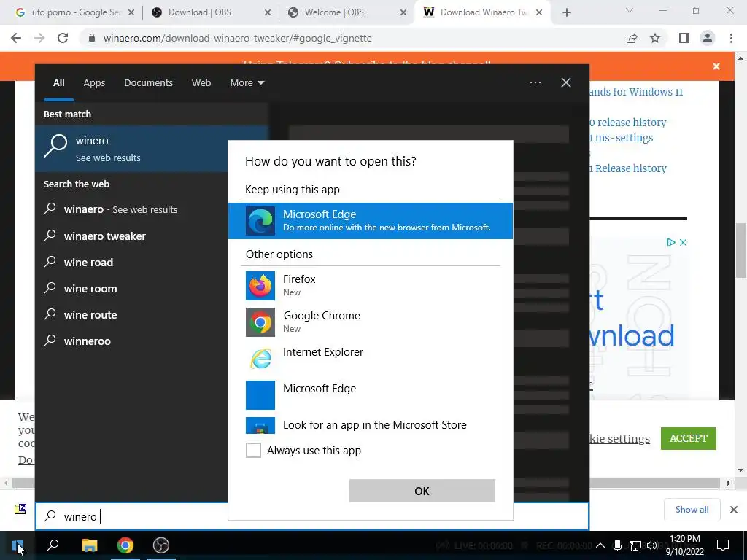Confirm the dialog with OK
Viewport: 747px width, 560px height.
click(x=422, y=491)
